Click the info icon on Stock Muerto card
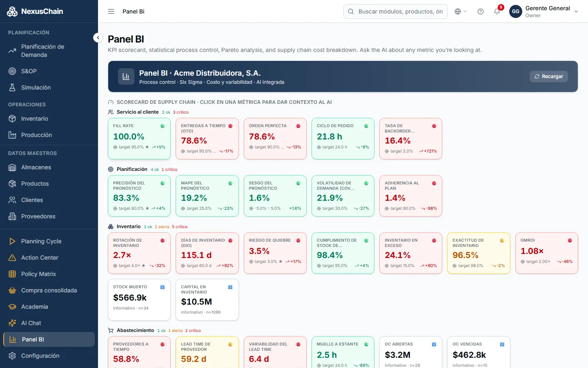Image resolution: width=588 pixels, height=368 pixels. pyautogui.click(x=163, y=287)
